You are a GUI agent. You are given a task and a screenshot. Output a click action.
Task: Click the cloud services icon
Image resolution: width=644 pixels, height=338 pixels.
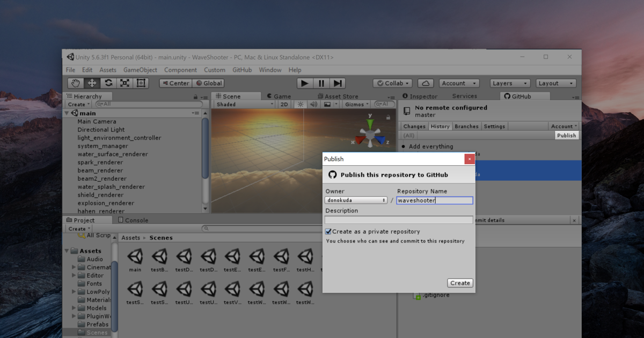426,83
